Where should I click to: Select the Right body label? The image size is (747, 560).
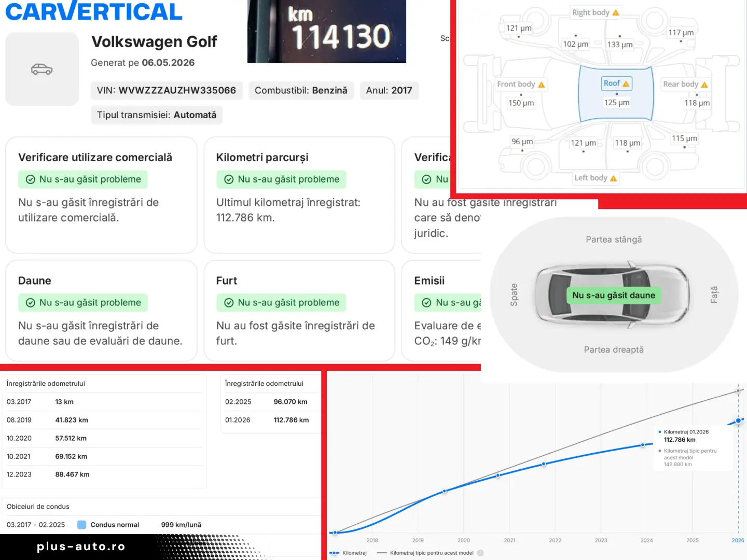click(x=596, y=12)
